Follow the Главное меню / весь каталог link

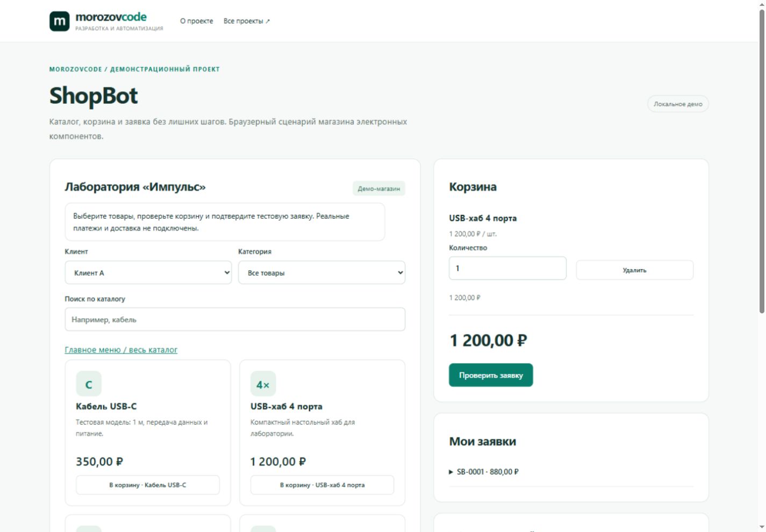(121, 350)
